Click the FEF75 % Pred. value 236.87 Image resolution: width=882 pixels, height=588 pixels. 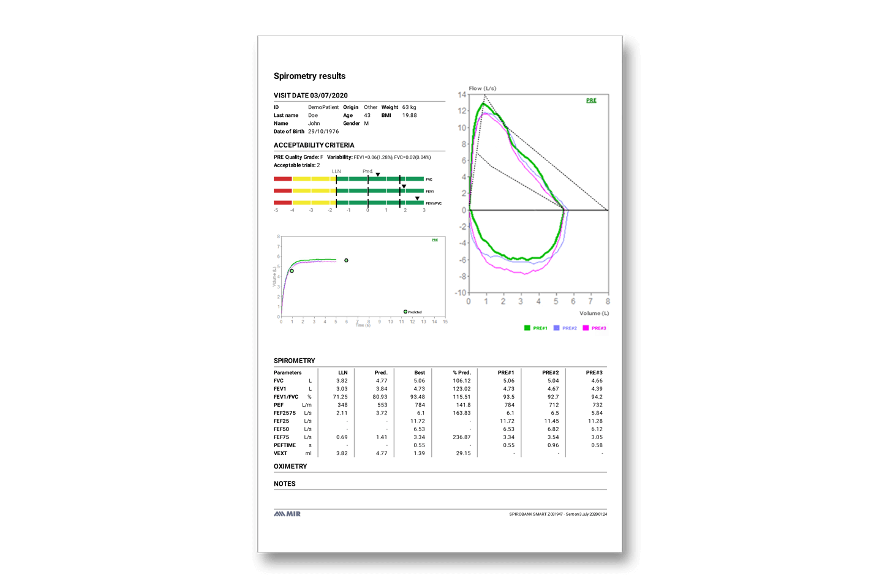click(462, 437)
